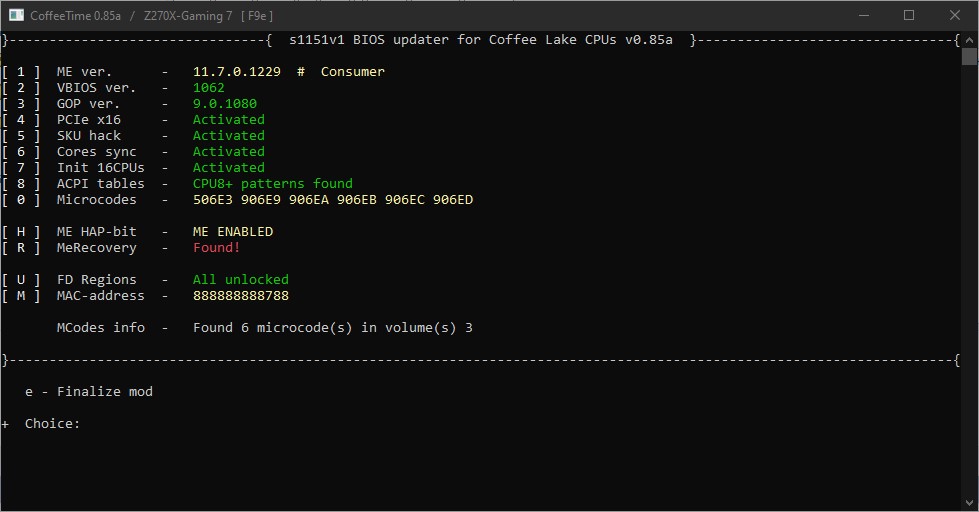This screenshot has height=512, width=979.
Task: Minimize the CoffeeTime window
Action: [x=864, y=16]
